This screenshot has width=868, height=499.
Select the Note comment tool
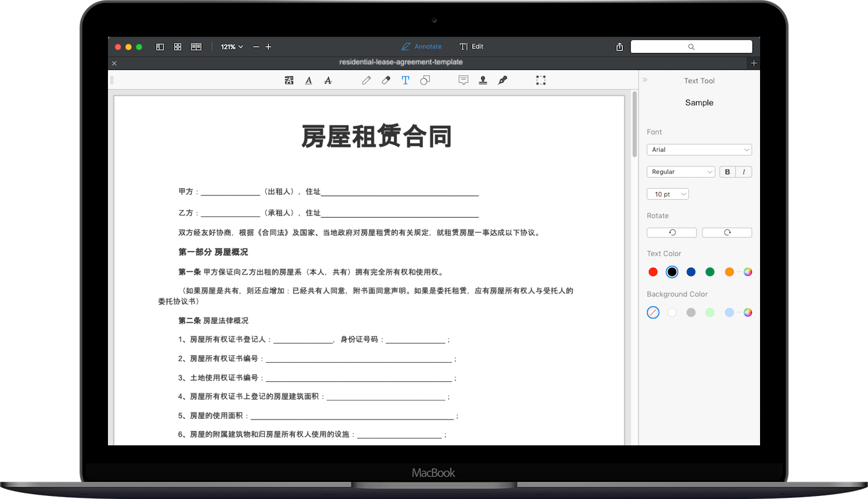point(463,80)
